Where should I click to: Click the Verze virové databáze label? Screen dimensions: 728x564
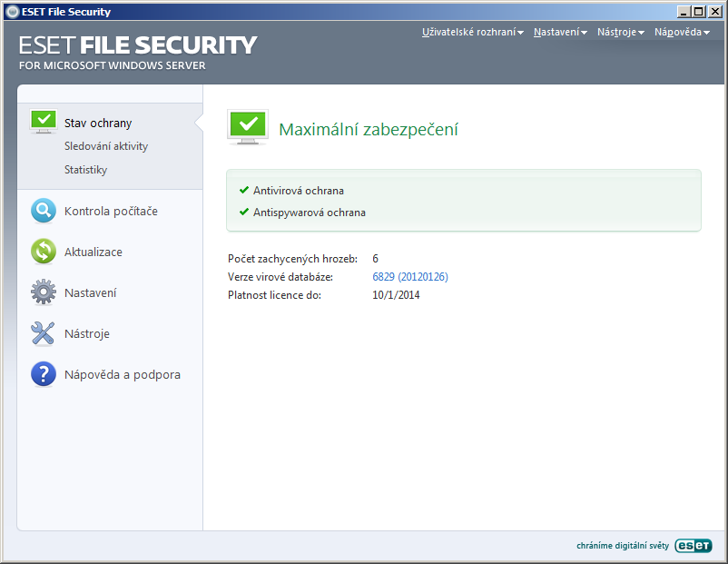click(x=280, y=277)
